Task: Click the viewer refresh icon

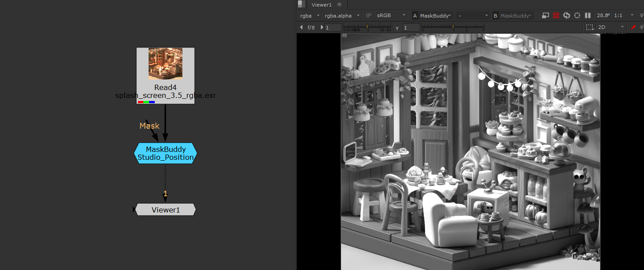Action: (x=567, y=15)
